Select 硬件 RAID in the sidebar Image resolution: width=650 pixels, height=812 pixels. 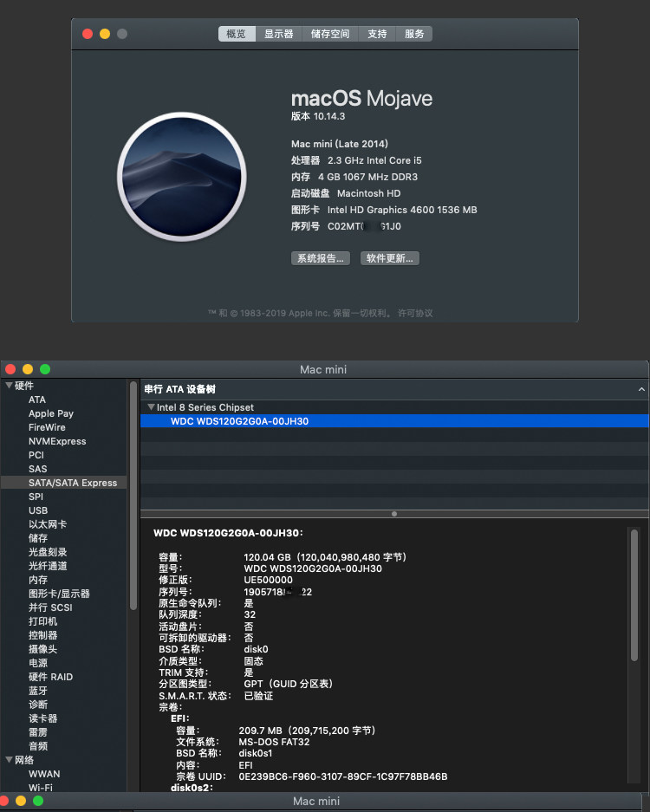pyautogui.click(x=50, y=677)
